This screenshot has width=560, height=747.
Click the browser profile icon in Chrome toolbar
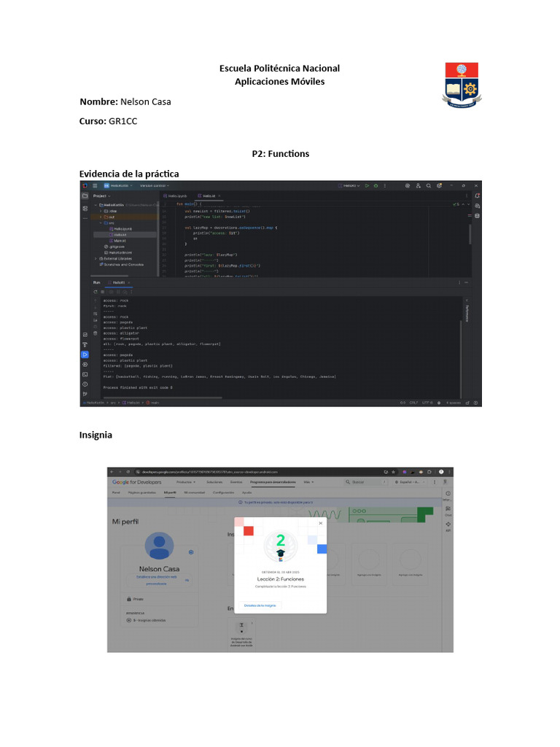441,472
